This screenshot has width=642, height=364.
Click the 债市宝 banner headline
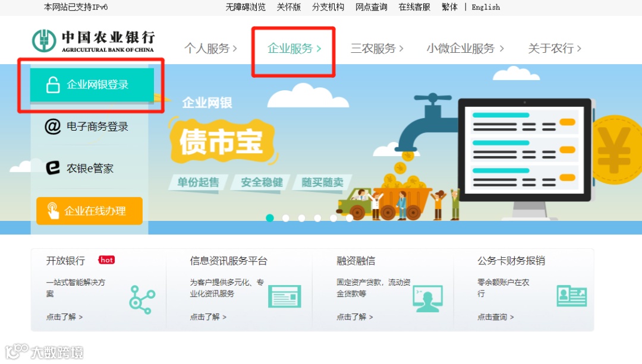tap(222, 141)
